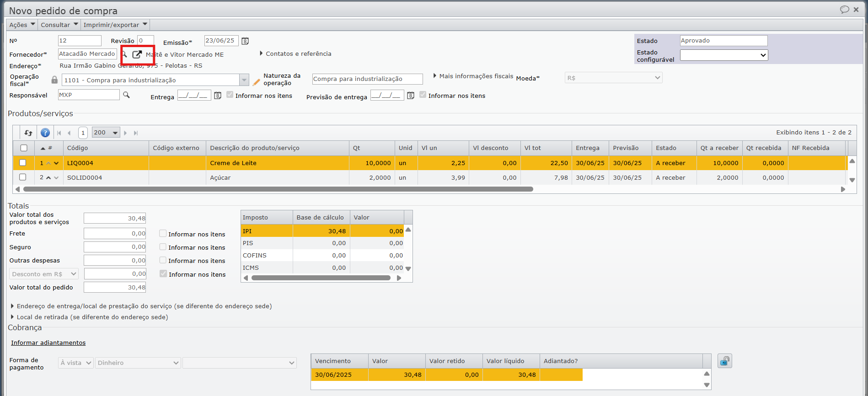Open the Estado configurável dropdown
The image size is (868, 396).
point(723,55)
